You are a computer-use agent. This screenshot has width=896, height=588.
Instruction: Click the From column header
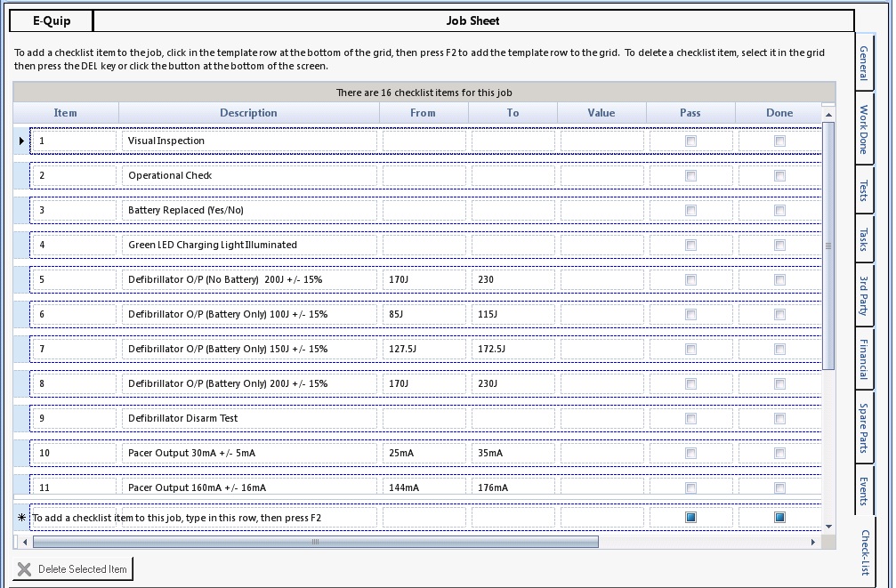pos(423,113)
